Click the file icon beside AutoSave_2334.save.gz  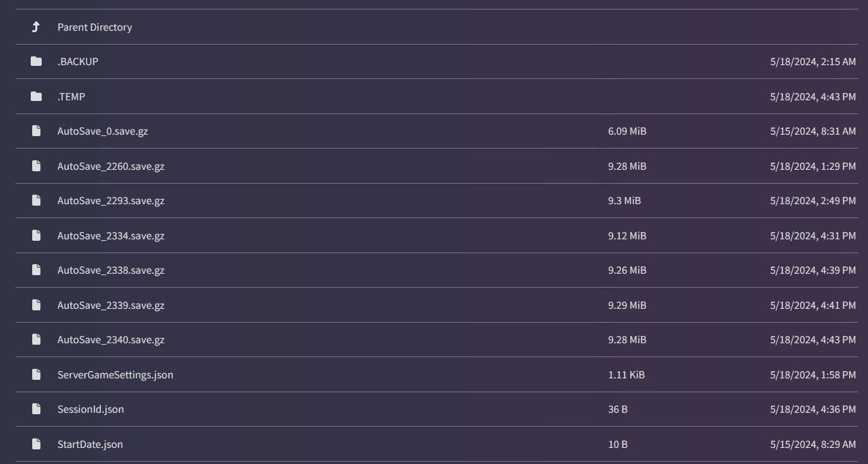pyautogui.click(x=36, y=236)
